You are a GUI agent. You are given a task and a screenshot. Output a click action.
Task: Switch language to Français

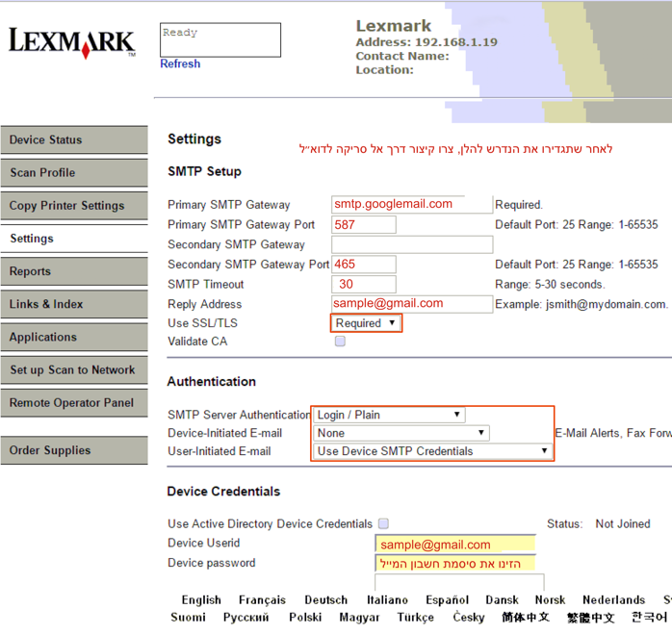point(262,599)
